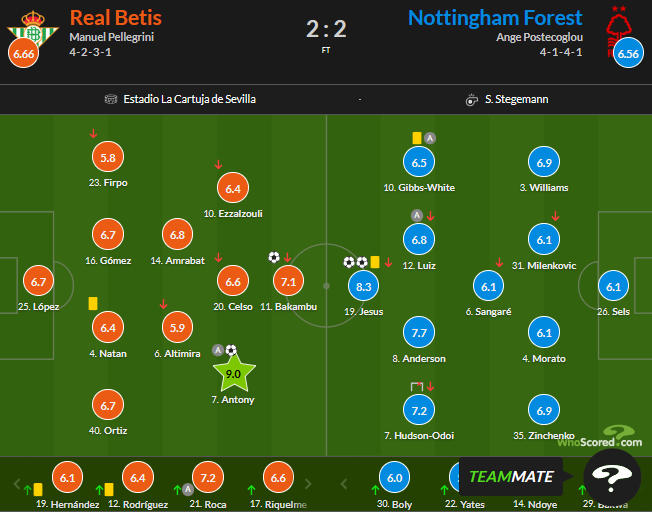Click the referee whistle icon beside S. Stegemann

pos(471,99)
